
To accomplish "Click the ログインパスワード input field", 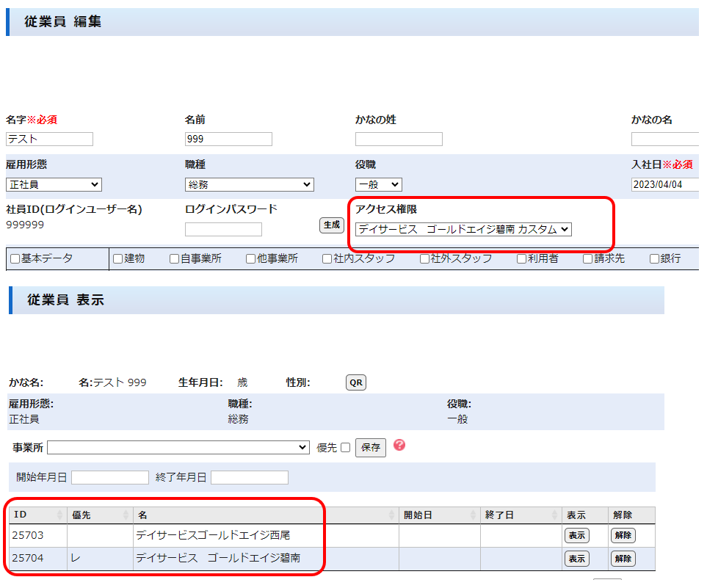I will [x=223, y=229].
